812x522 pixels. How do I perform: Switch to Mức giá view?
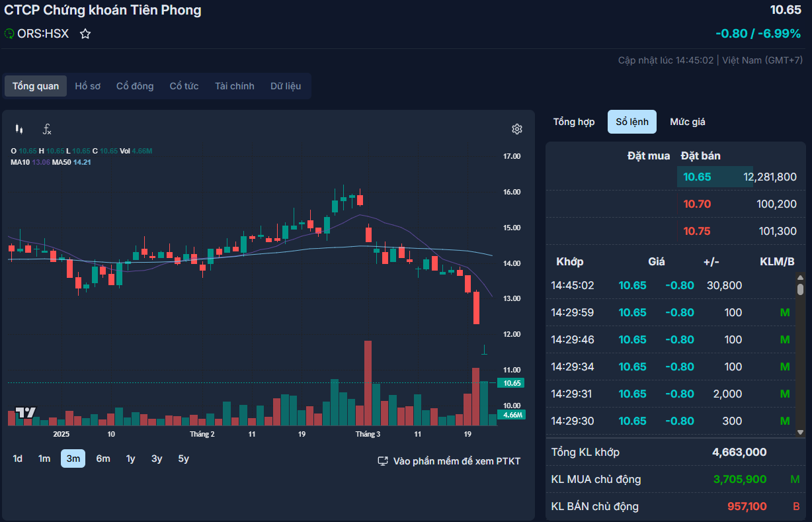point(687,122)
